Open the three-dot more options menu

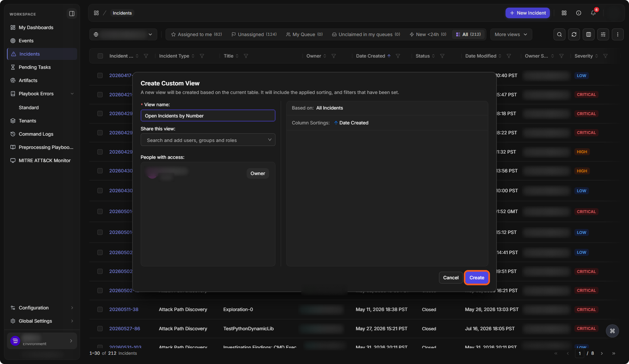pos(618,34)
